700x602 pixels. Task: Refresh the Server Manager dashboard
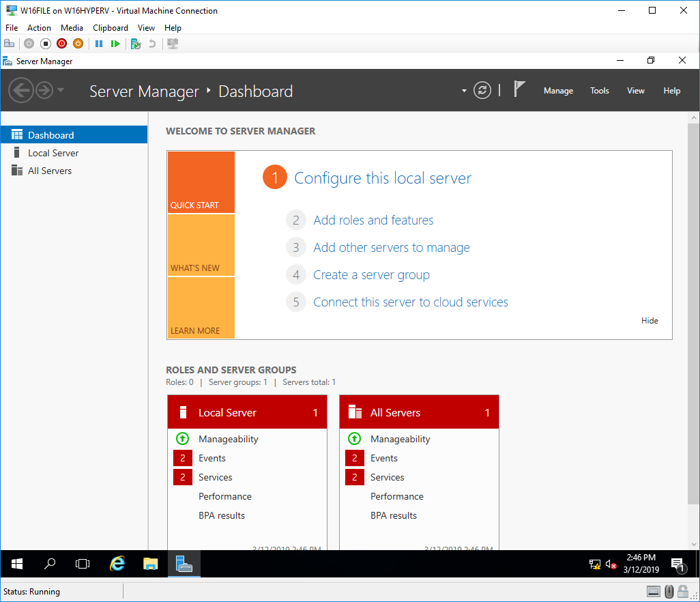pos(482,91)
